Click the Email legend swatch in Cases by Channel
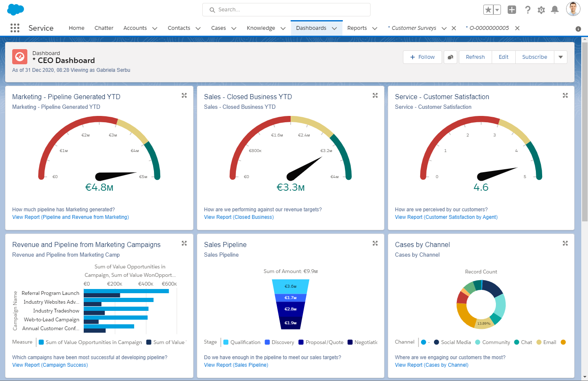This screenshot has height=381, width=588. click(x=539, y=342)
